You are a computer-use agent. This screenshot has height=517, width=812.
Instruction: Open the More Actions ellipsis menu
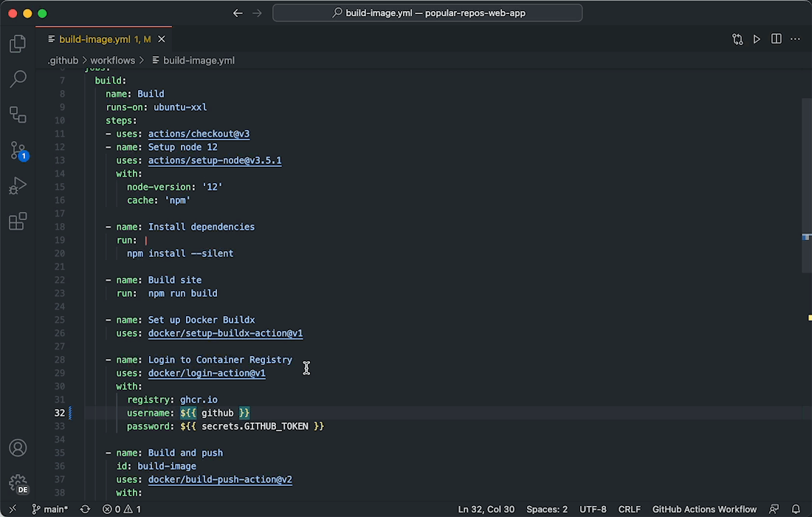point(795,38)
